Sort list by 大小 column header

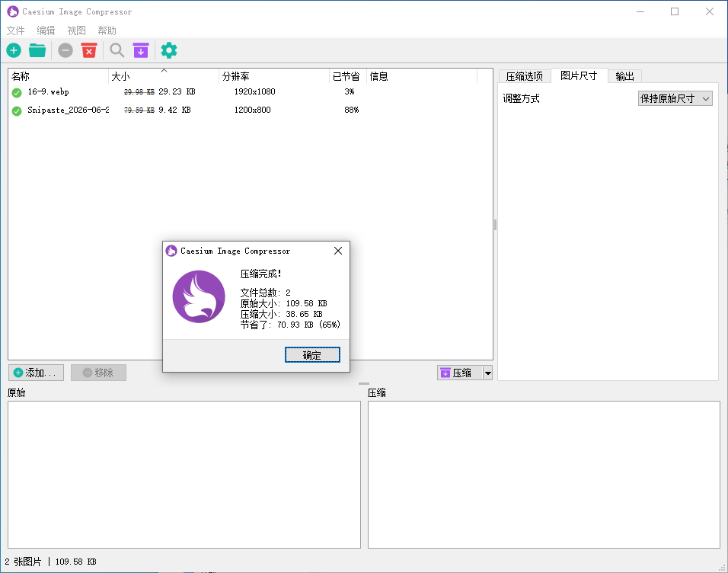click(x=164, y=76)
